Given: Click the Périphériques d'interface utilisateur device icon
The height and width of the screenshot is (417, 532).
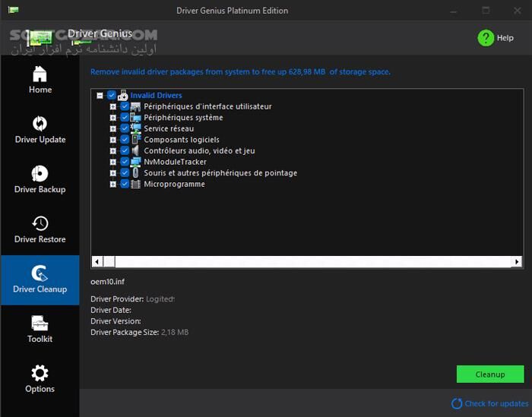Looking at the screenshot, I should (x=135, y=106).
